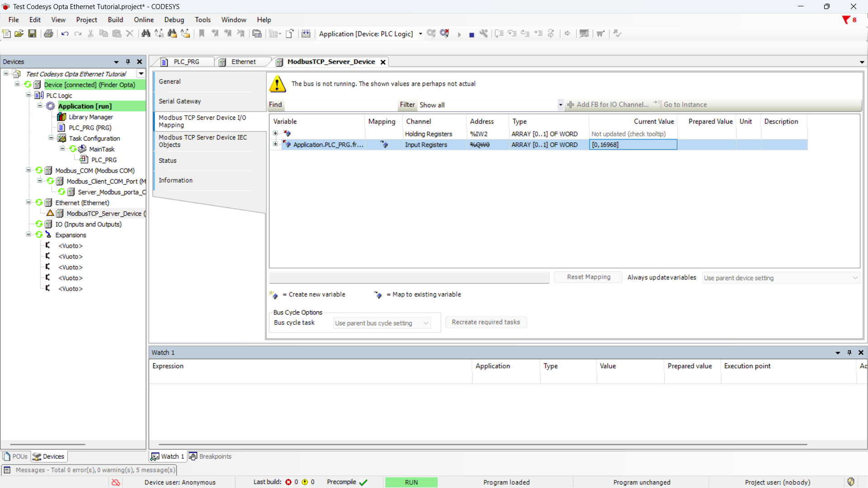Toggle auto-hide pin on Watch 1 panel
Image resolution: width=868 pixels, height=488 pixels.
[x=849, y=352]
